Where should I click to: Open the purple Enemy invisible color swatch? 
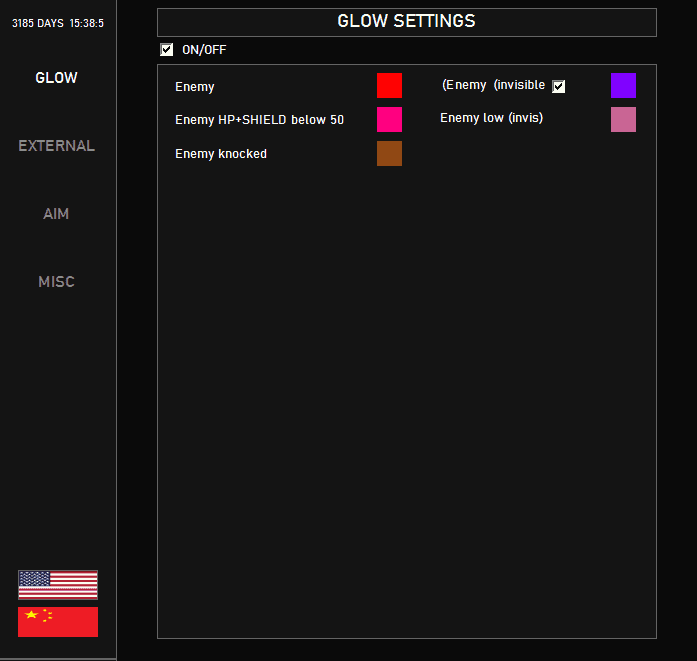[x=623, y=85]
